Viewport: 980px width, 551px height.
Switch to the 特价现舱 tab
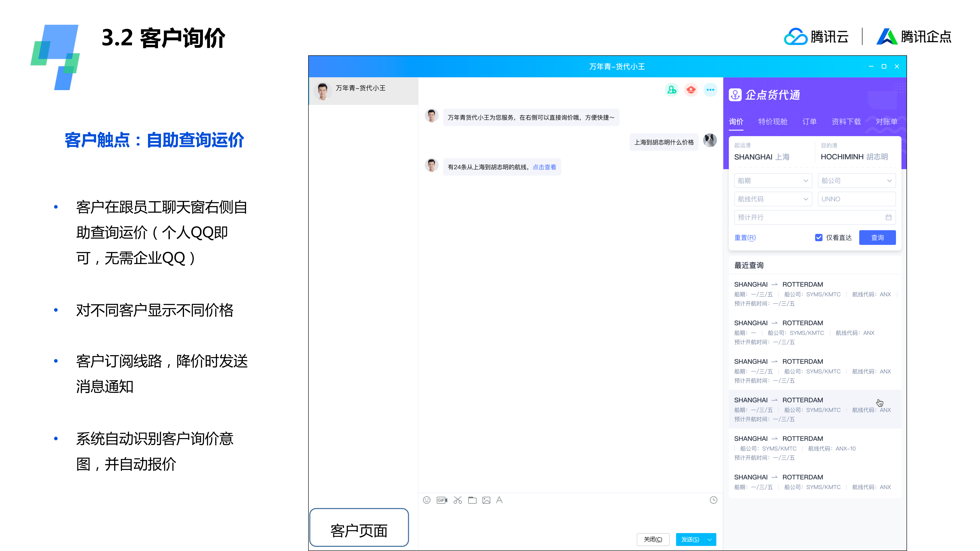click(x=773, y=122)
